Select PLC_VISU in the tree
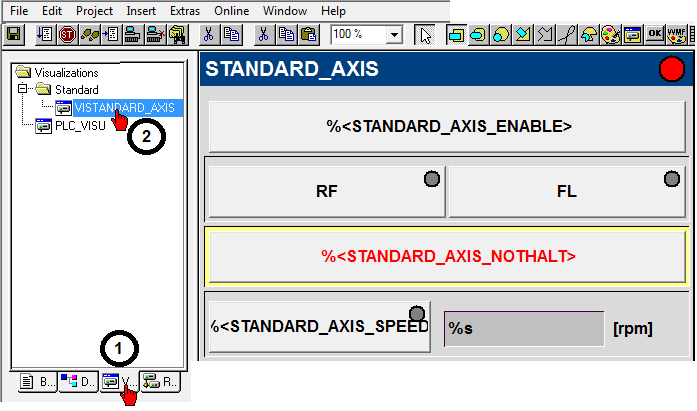 click(x=80, y=126)
